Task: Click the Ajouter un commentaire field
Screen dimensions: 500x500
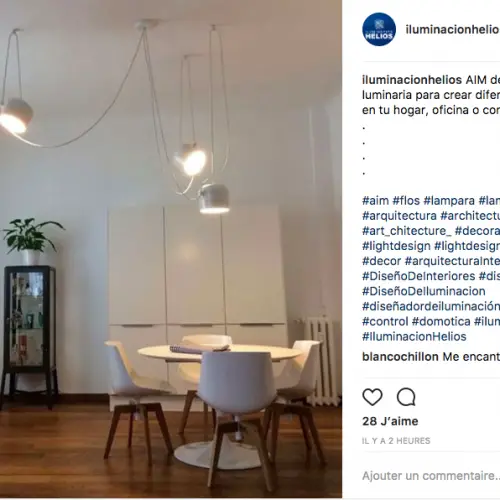Action: (x=431, y=476)
